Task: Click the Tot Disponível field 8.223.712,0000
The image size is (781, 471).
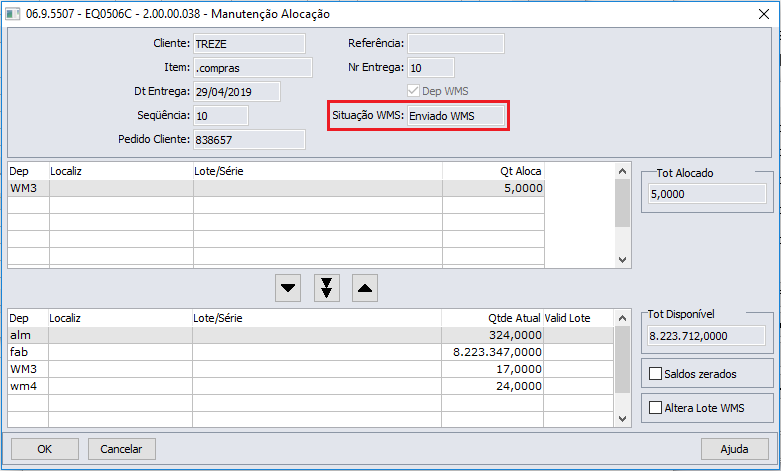Action: [706, 336]
